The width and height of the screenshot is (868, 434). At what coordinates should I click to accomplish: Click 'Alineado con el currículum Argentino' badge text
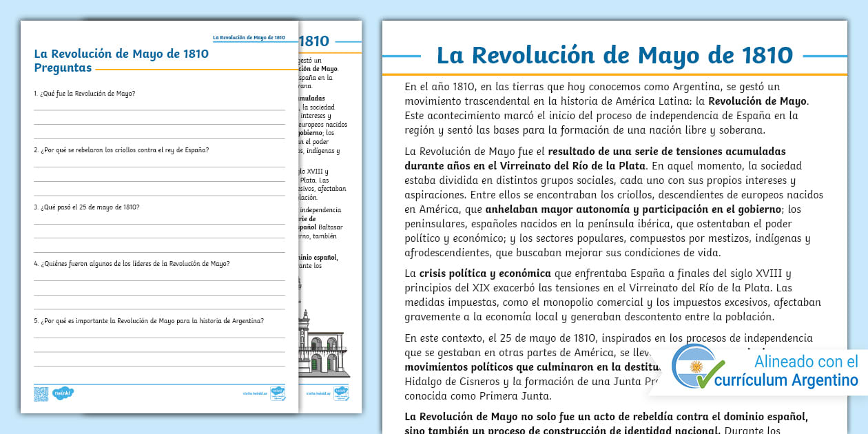(805, 371)
